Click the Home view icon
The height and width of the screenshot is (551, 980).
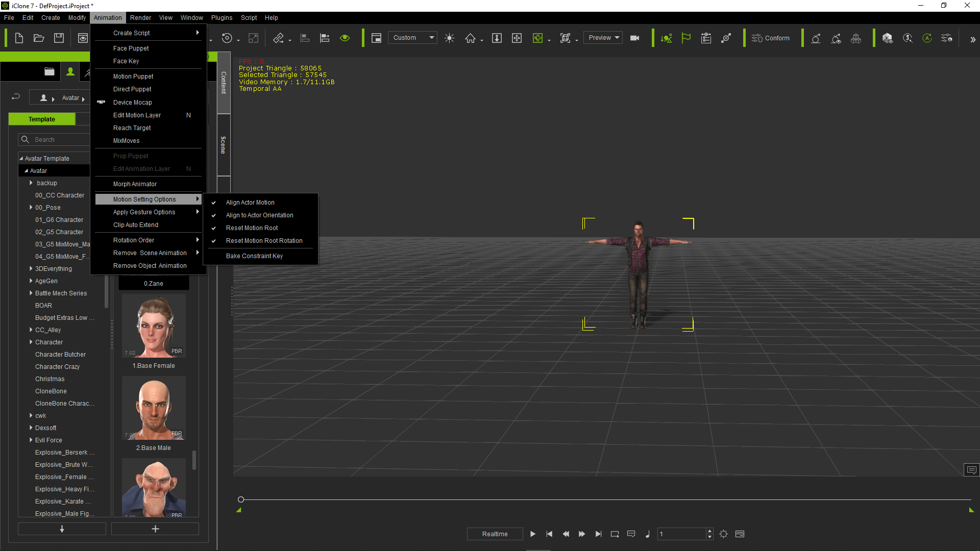point(470,38)
